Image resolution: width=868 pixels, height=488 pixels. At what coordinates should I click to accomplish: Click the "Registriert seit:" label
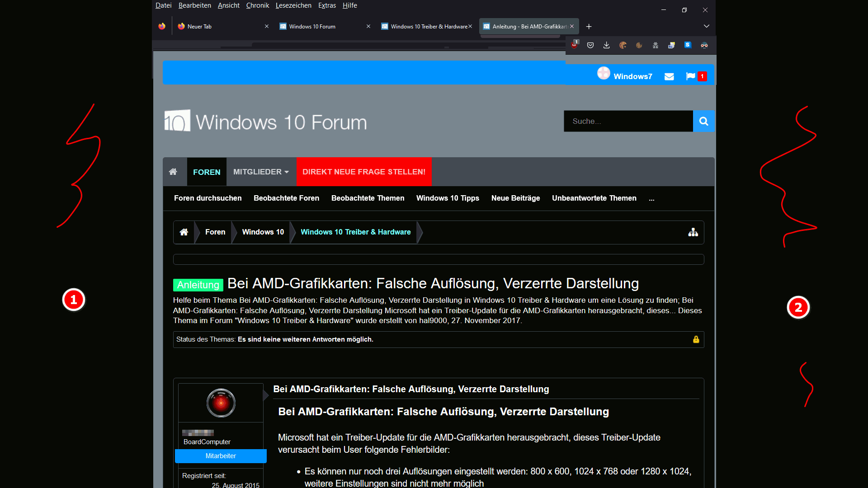204,476
